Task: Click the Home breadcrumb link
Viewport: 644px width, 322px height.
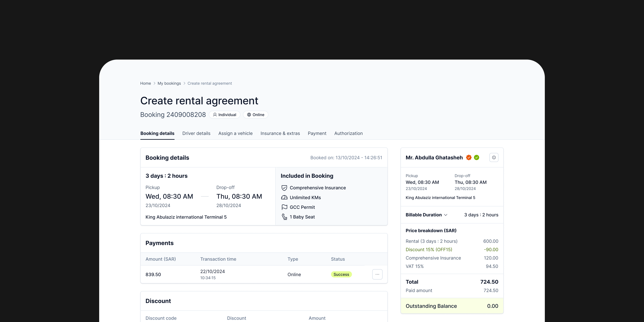Action: 146,83
